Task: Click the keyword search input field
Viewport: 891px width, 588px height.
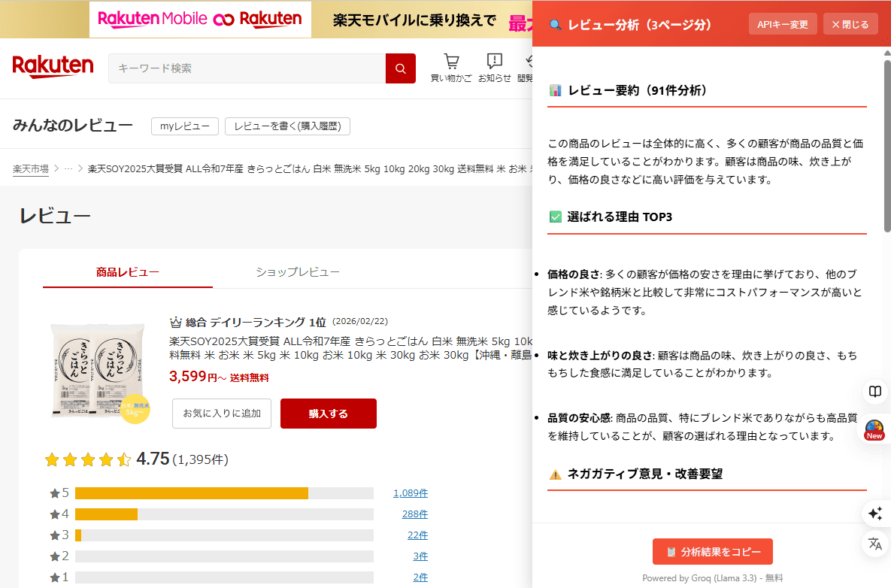Action: tap(247, 68)
